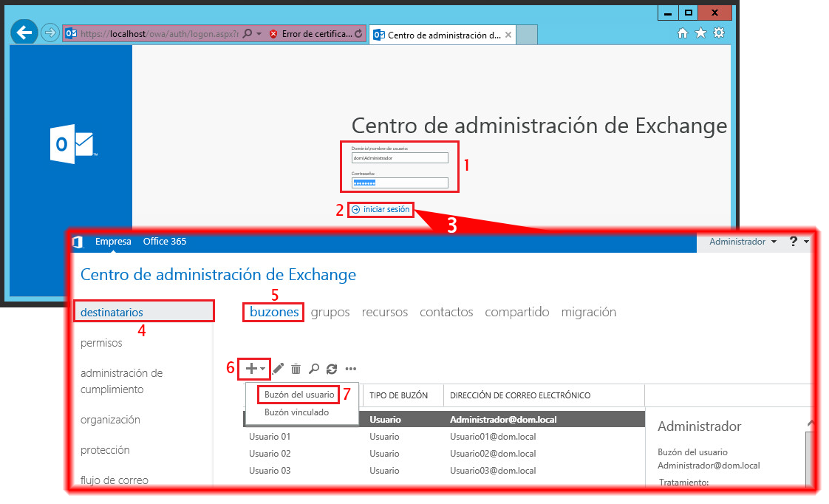Open the address bar dropdown arrow
This screenshot has height=504, width=829.
pyautogui.click(x=259, y=33)
